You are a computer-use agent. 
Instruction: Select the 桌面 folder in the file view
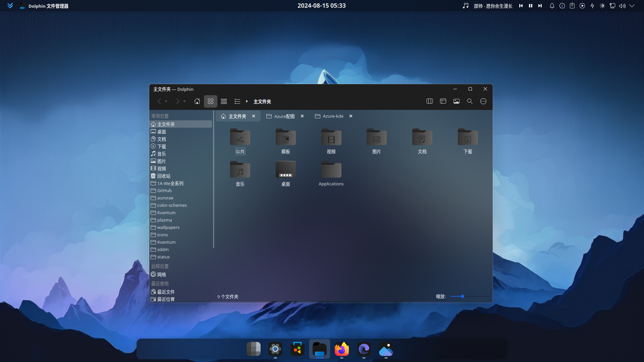286,174
